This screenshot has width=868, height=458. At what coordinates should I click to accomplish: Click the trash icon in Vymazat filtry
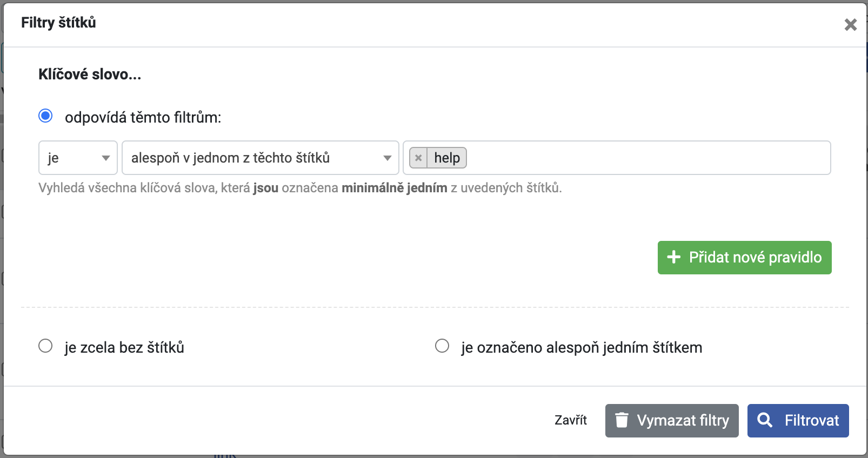point(622,420)
